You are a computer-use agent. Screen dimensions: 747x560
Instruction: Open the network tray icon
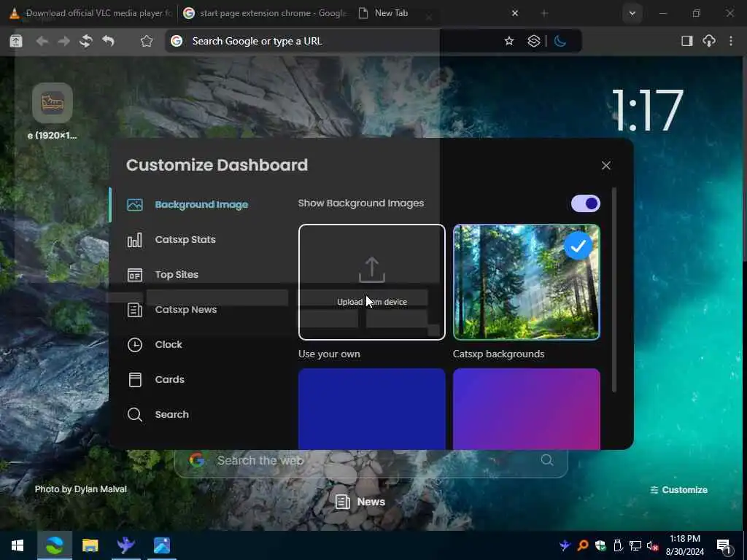pos(635,545)
